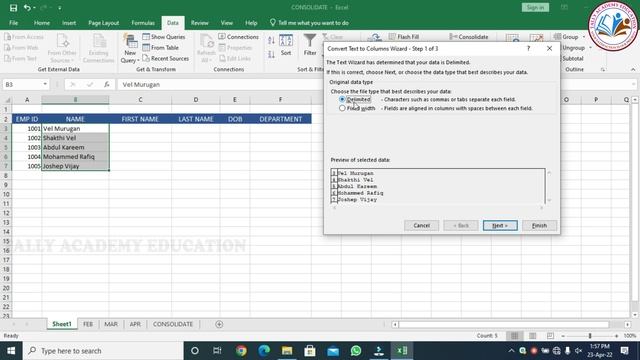This screenshot has width=640, height=360.
Task: Click Show Queries icon
Action: [x=164, y=37]
